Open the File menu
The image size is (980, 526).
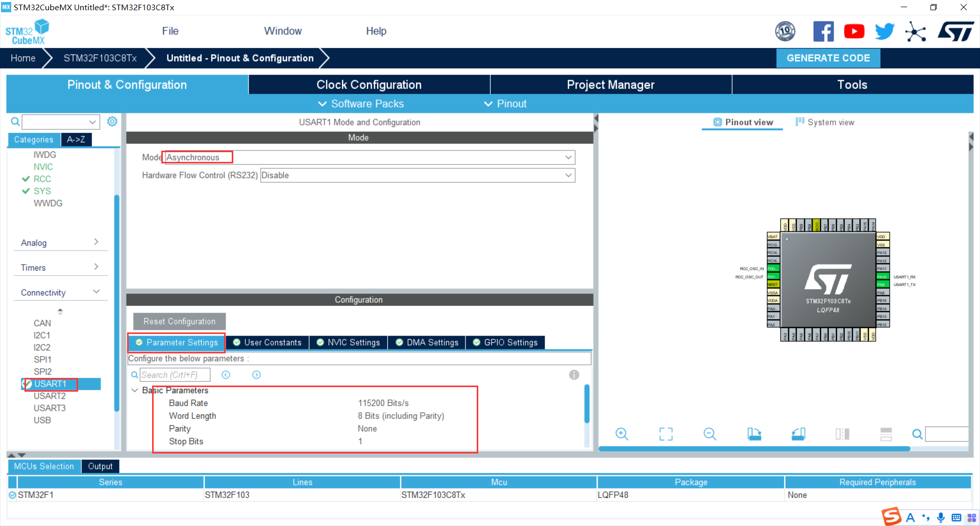pyautogui.click(x=170, y=31)
